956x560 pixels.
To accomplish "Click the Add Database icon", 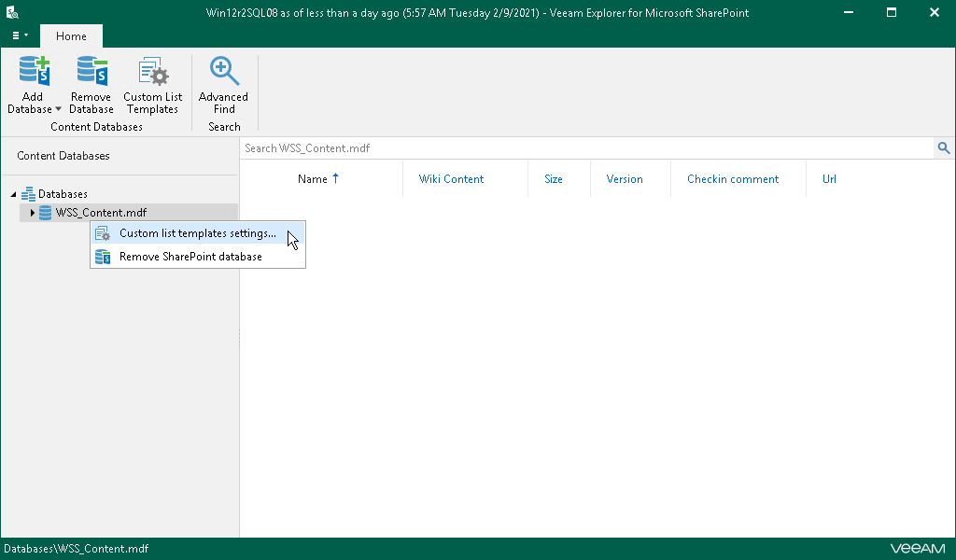I will pos(35,71).
